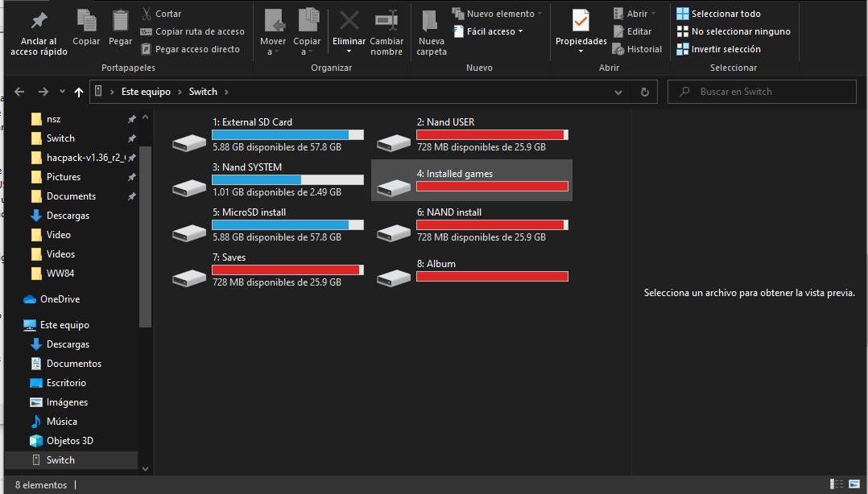Click Seleccionar todo

pos(718,14)
